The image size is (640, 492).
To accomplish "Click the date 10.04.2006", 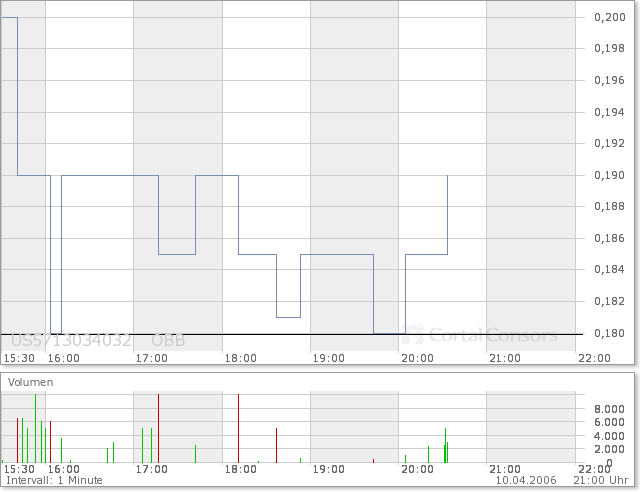I will [526, 481].
